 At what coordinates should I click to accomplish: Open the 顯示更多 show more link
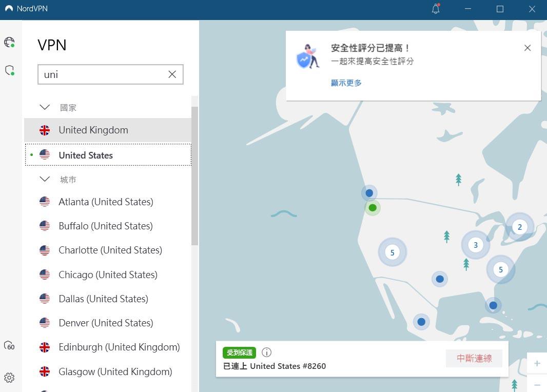pos(346,83)
